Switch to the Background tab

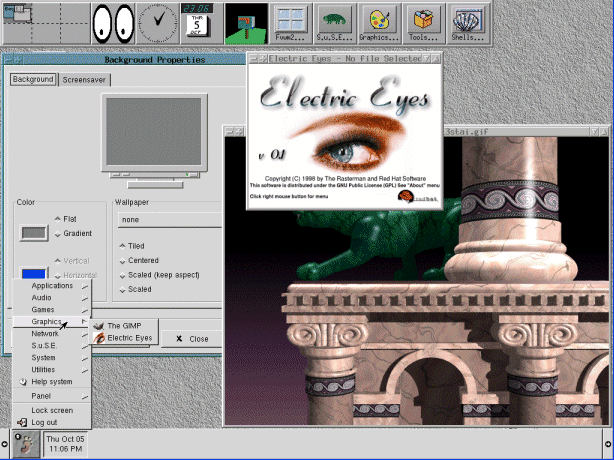click(x=33, y=79)
